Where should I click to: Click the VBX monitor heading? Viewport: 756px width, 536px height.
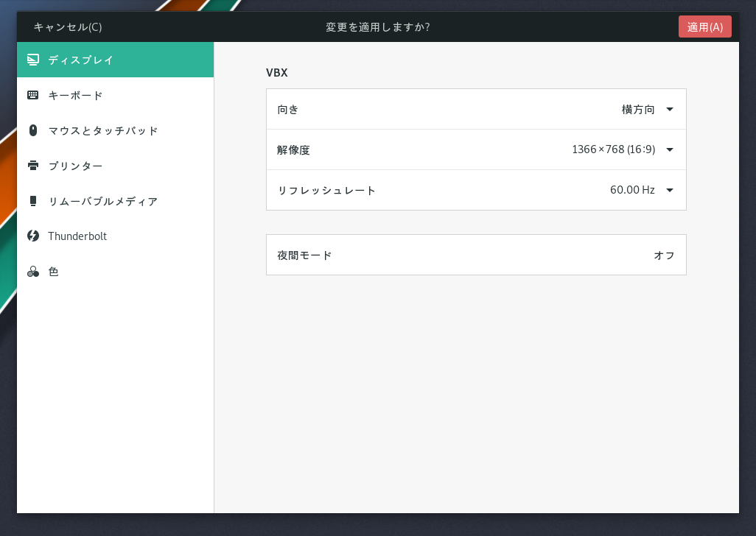click(277, 73)
